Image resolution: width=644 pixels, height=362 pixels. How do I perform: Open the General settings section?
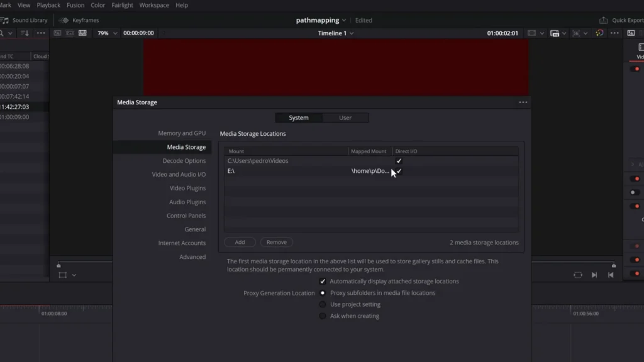point(195,229)
